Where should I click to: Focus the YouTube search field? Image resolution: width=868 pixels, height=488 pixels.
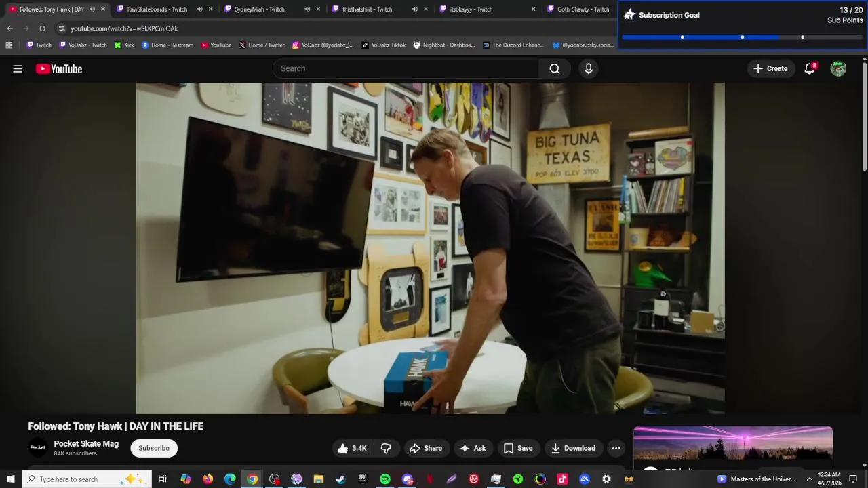tap(406, 68)
